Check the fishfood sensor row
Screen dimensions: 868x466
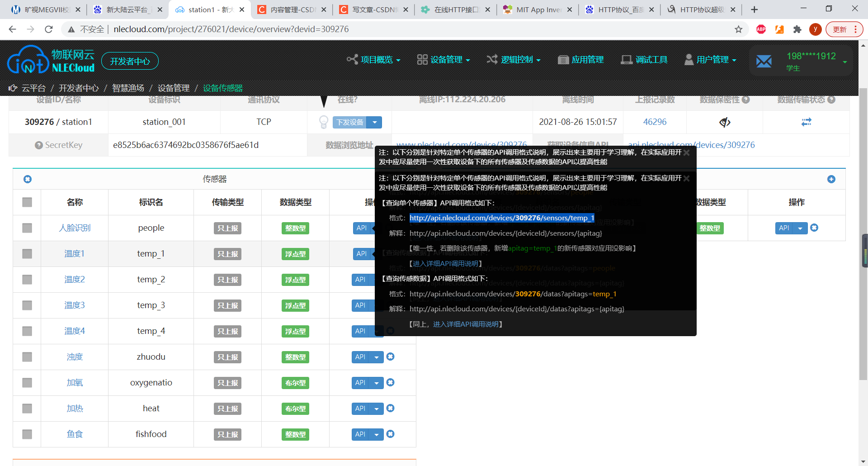(27, 434)
